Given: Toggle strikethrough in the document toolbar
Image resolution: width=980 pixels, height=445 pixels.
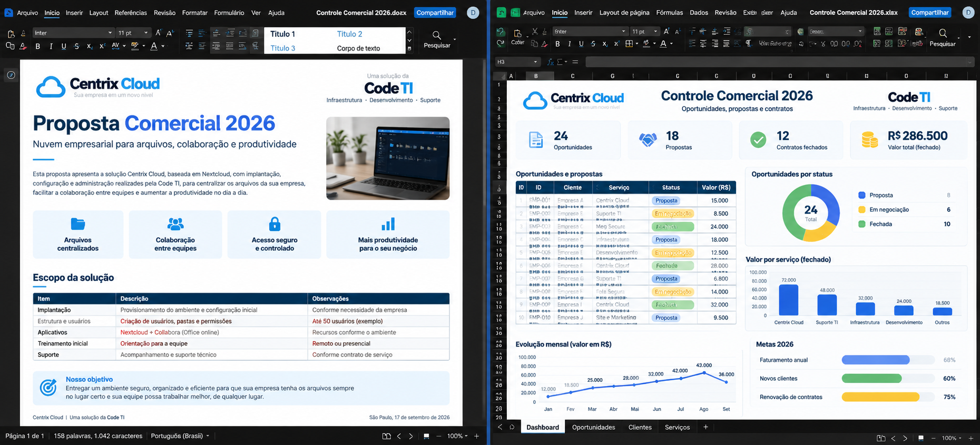Looking at the screenshot, I should pyautogui.click(x=76, y=46).
